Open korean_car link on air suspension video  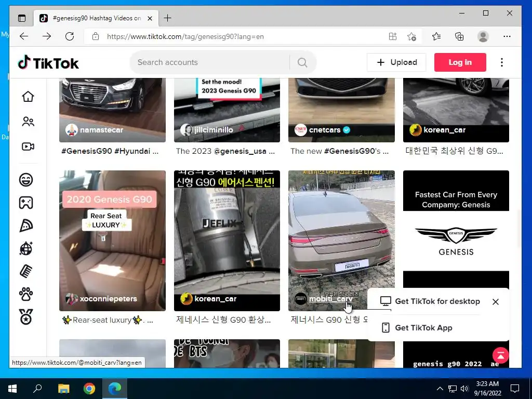[x=216, y=299]
